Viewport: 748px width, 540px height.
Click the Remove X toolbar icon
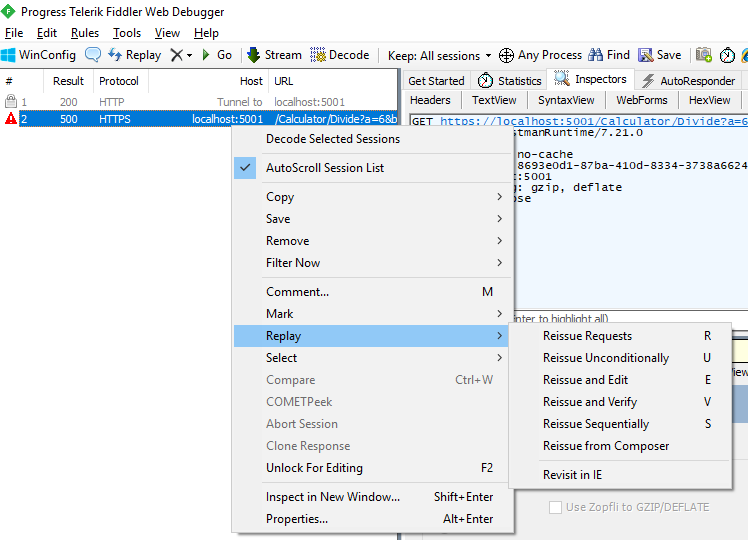[x=177, y=55]
